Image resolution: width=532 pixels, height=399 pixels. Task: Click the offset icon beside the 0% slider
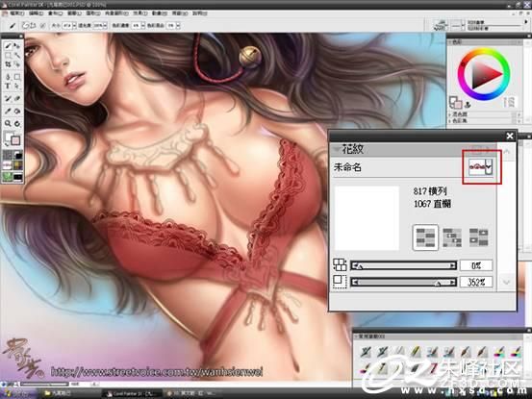(x=340, y=264)
